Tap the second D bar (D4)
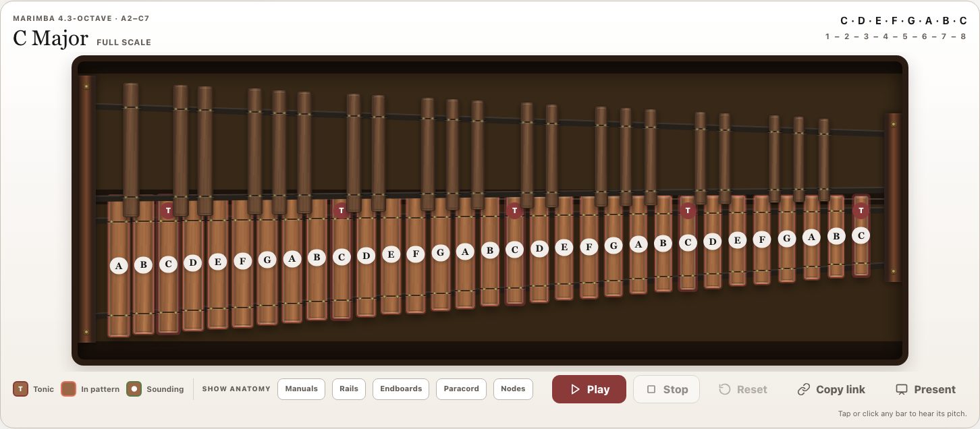980x429 pixels. pyautogui.click(x=366, y=256)
